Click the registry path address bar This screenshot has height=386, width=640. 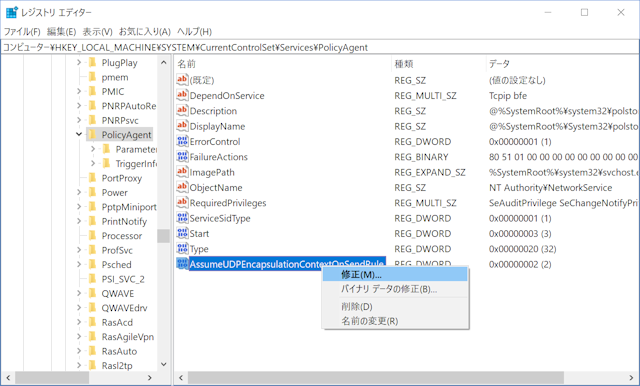[320, 47]
